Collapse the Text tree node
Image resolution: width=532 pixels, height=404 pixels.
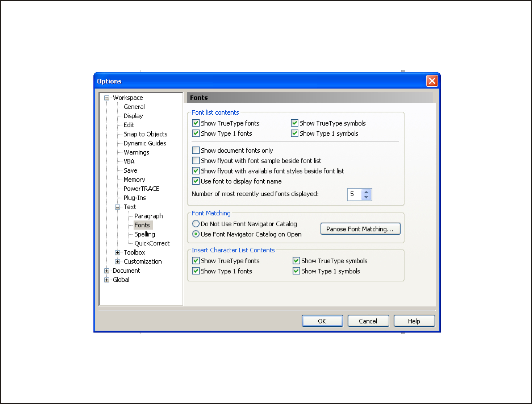117,207
